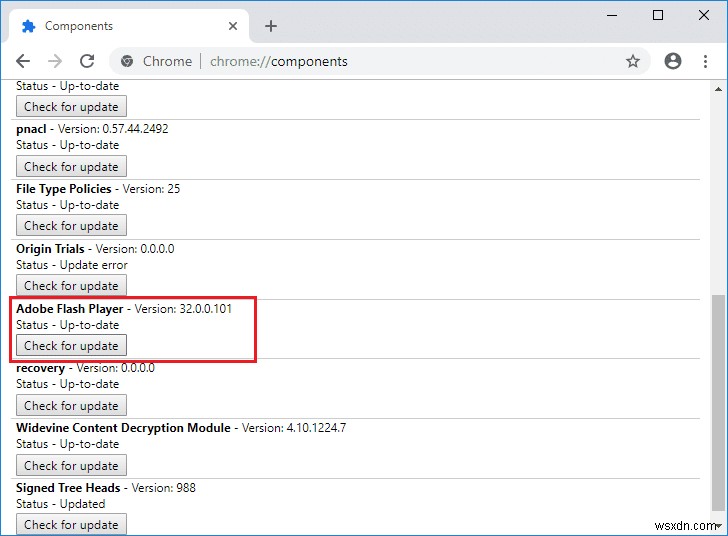Check for update under Signed Tree Heads
Viewport: 728px width, 536px height.
pos(71,525)
